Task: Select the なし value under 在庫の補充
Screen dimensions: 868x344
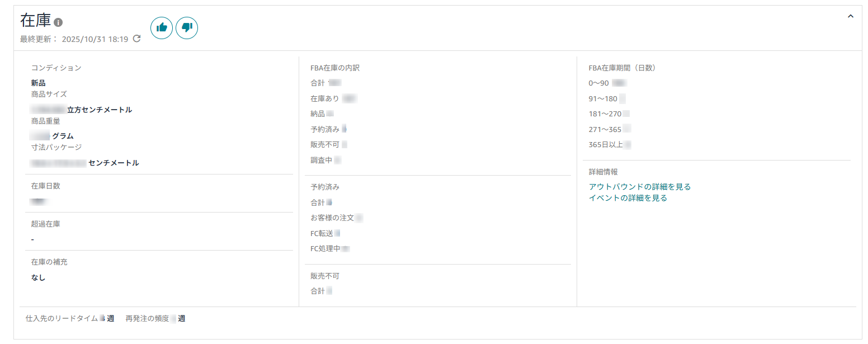Action: click(39, 277)
